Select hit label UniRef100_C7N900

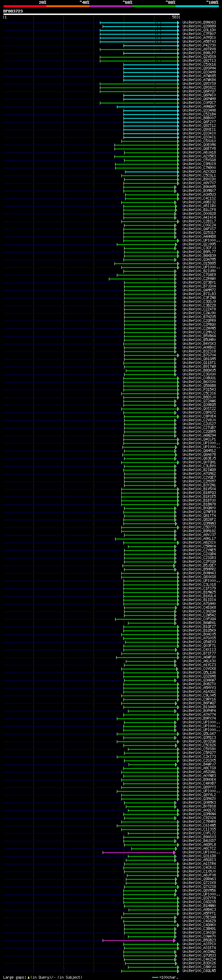(199, 168)
